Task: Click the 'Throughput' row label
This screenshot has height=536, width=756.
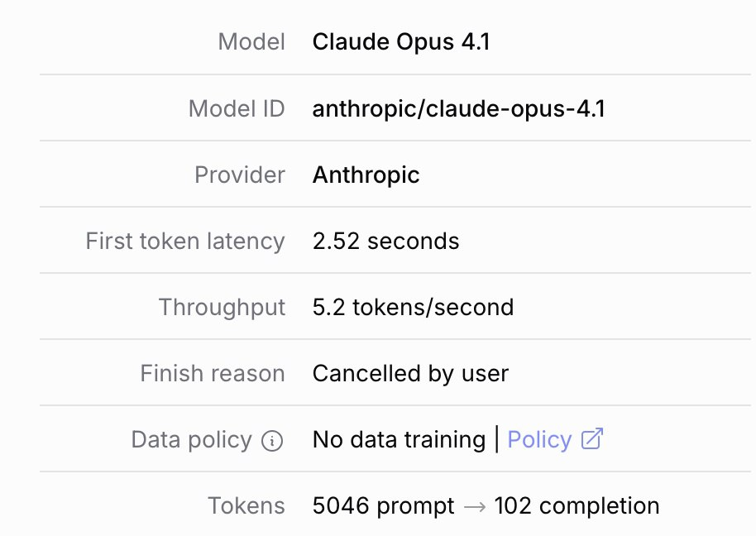Action: 222,307
